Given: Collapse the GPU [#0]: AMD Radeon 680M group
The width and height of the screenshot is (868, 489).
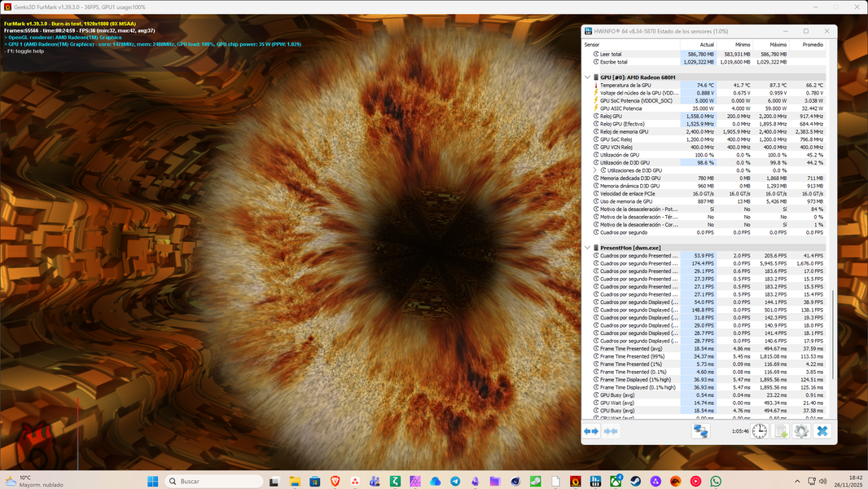Looking at the screenshot, I should click(587, 77).
